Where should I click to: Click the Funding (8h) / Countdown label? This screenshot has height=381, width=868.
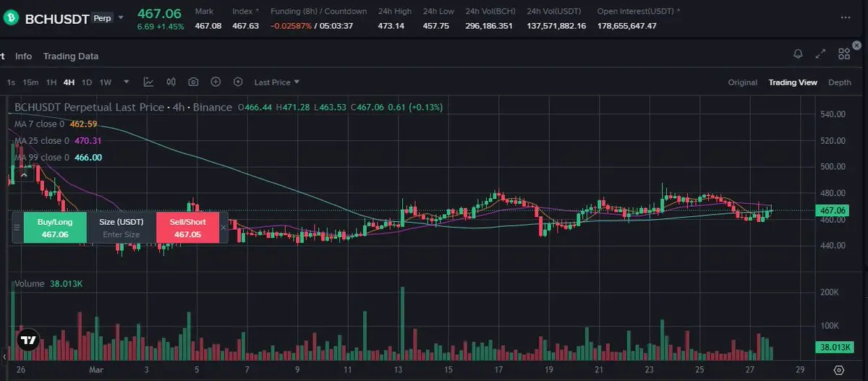point(318,12)
